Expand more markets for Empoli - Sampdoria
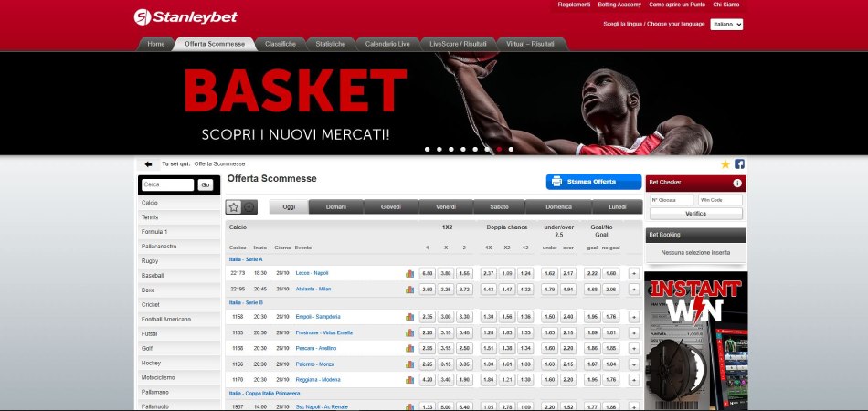The height and width of the screenshot is (411, 868). [x=634, y=317]
